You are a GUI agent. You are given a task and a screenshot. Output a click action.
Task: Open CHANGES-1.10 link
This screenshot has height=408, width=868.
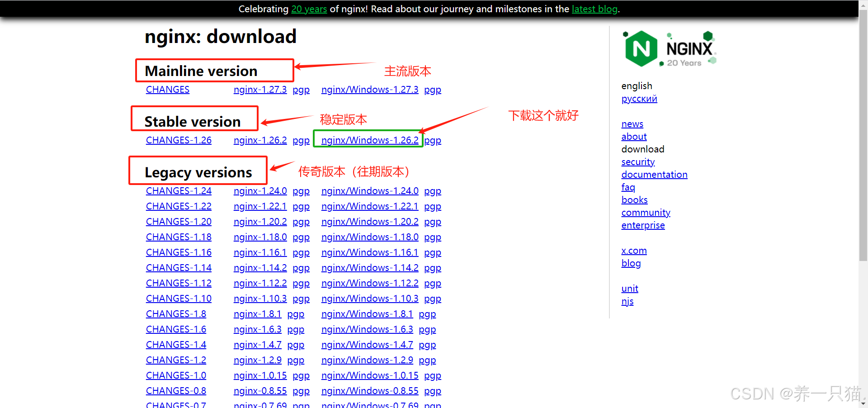pos(179,299)
